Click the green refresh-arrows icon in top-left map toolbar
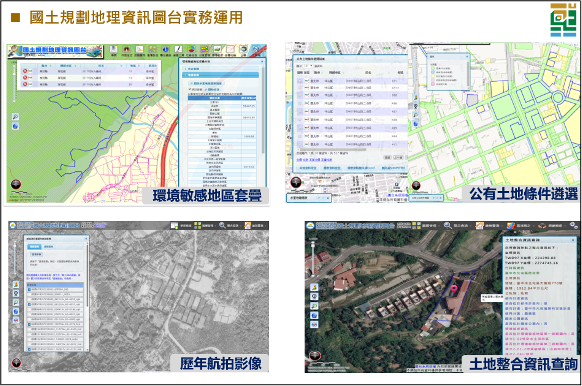582x386 pixels. click(x=243, y=49)
